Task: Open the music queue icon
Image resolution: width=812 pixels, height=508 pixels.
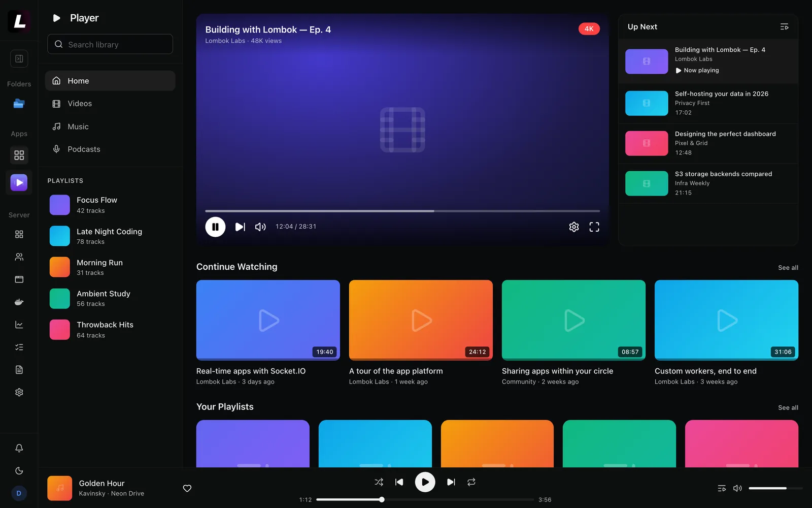Action: click(x=722, y=488)
